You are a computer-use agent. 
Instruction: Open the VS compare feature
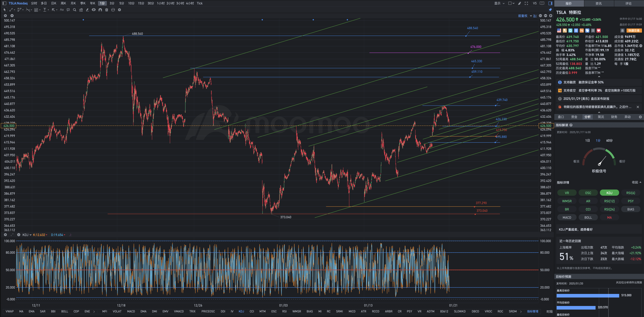click(535, 3)
